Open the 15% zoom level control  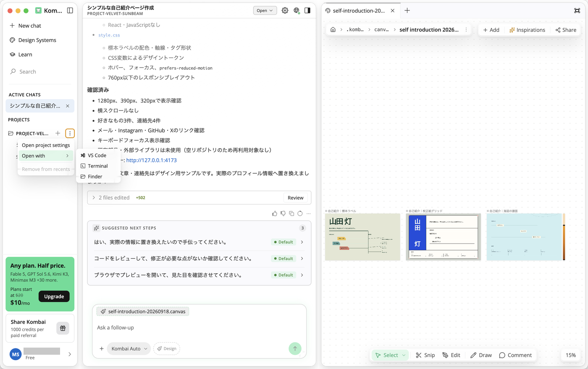[x=571, y=355]
